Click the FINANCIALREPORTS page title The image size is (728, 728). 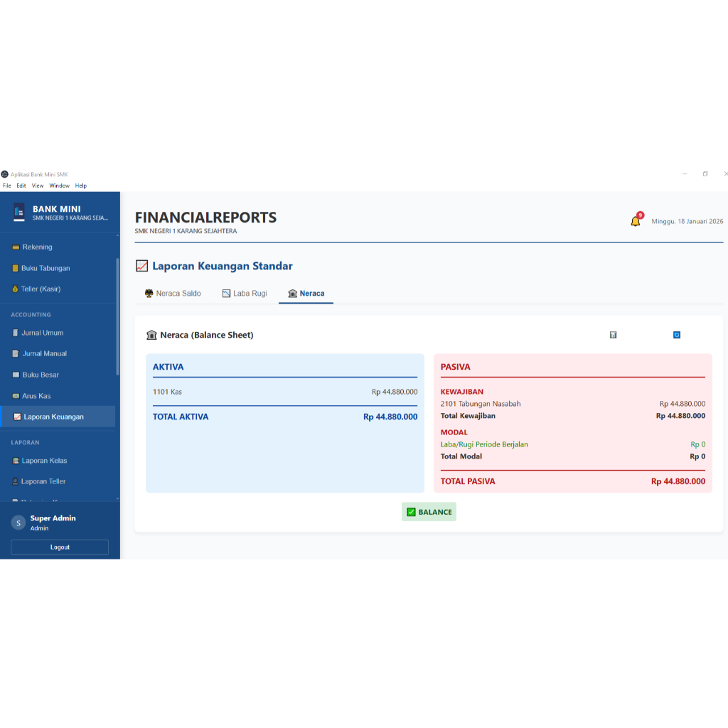pyautogui.click(x=205, y=218)
